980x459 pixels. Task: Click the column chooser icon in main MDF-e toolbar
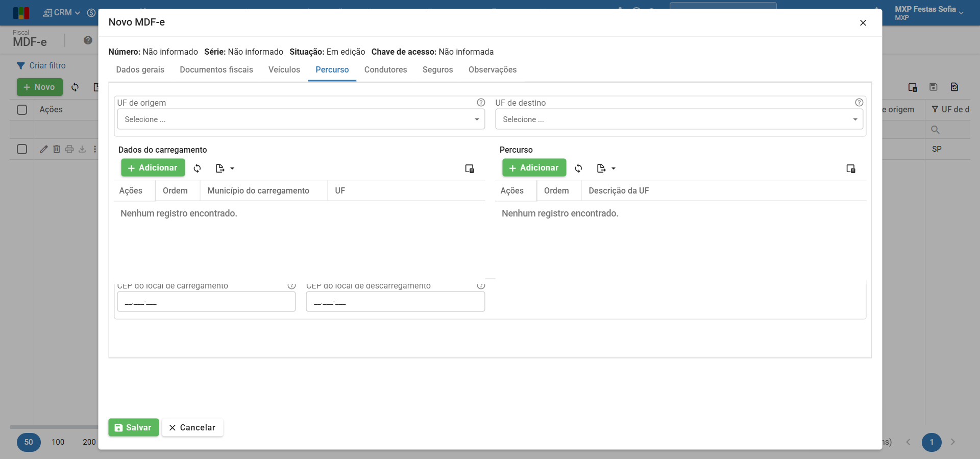click(913, 87)
